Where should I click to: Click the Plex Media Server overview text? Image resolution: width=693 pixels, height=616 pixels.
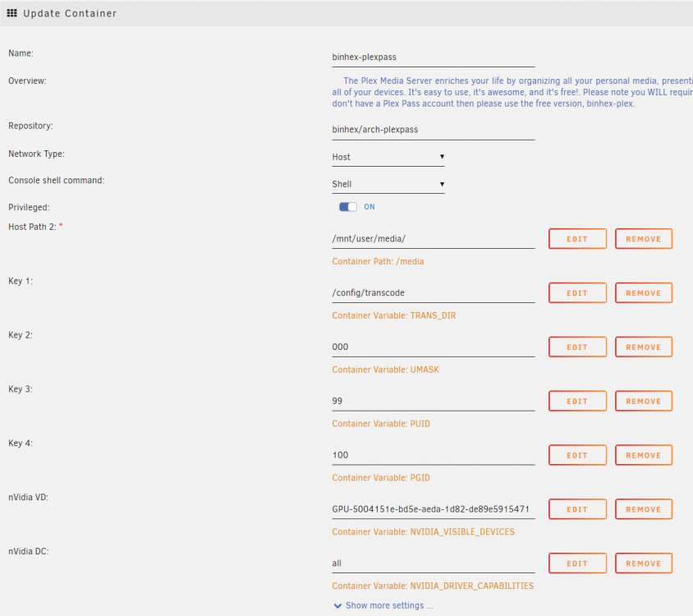(x=512, y=92)
